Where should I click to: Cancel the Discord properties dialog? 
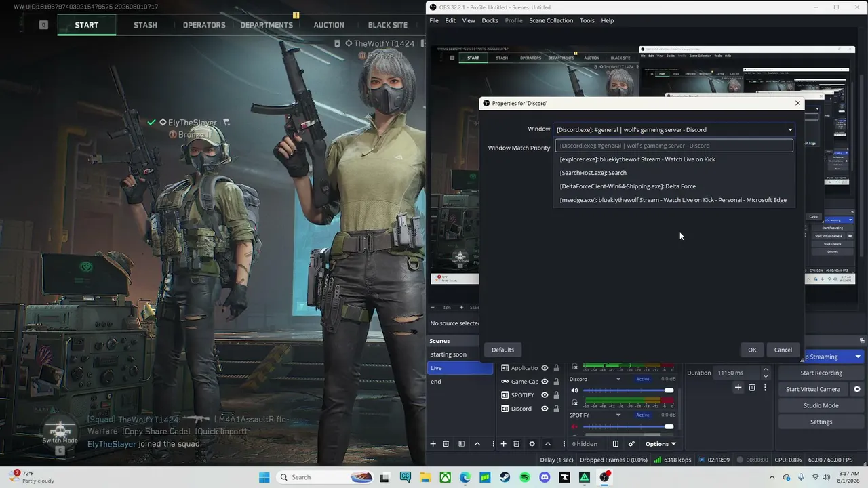(x=783, y=350)
